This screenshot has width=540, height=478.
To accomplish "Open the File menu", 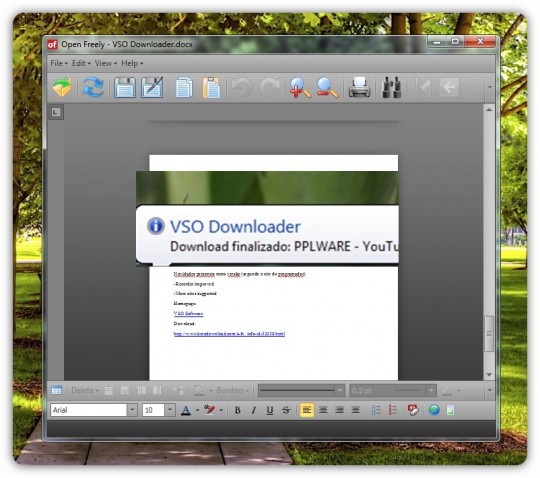I will [x=59, y=63].
